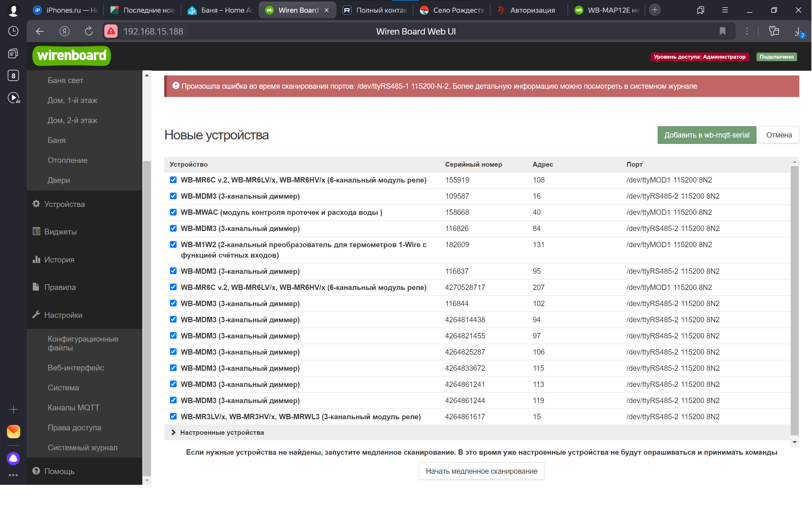Click the address bar showing 192.168.15.188
The height and width of the screenshot is (507, 812).
pyautogui.click(x=153, y=31)
